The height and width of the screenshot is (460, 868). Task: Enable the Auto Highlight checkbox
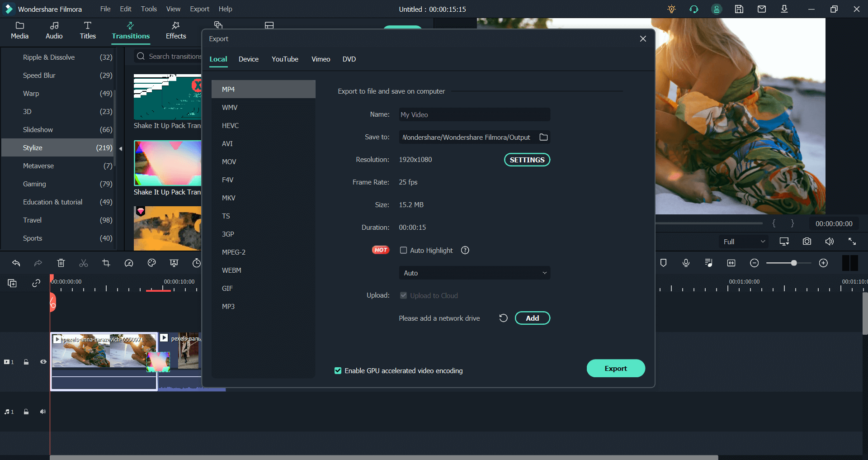[403, 250]
